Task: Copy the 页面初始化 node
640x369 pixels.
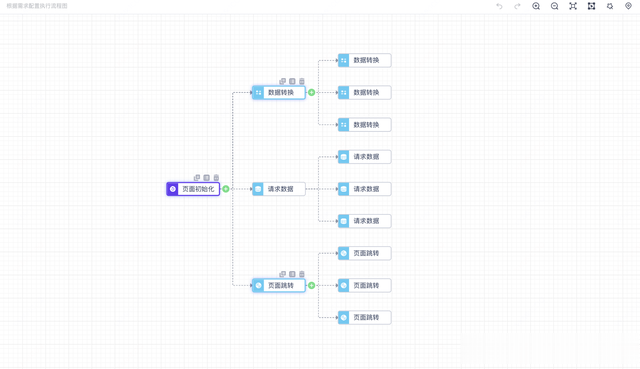Action: click(x=197, y=178)
